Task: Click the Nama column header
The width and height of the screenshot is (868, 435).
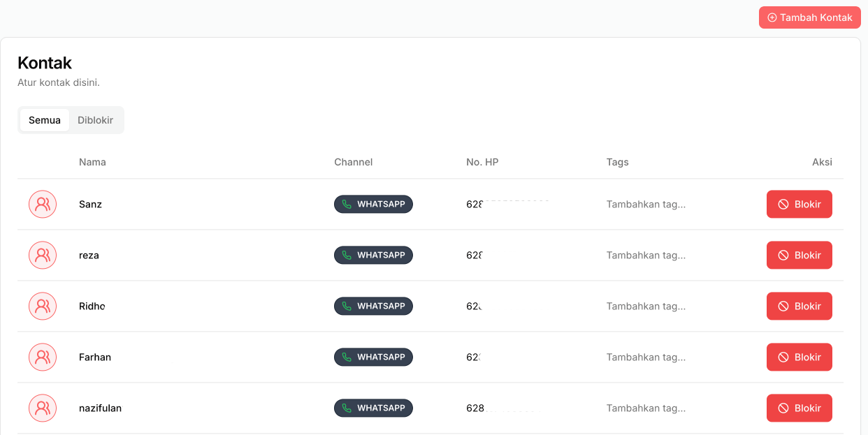Action: click(92, 161)
